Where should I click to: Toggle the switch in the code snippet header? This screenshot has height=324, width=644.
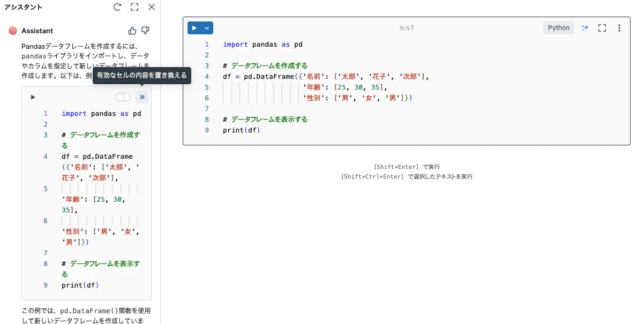coord(123,97)
